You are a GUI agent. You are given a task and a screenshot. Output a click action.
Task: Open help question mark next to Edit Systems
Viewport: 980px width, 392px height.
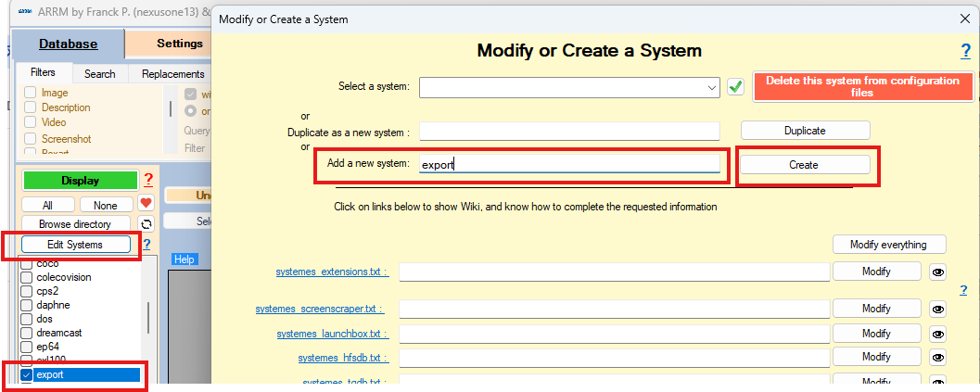[146, 245]
